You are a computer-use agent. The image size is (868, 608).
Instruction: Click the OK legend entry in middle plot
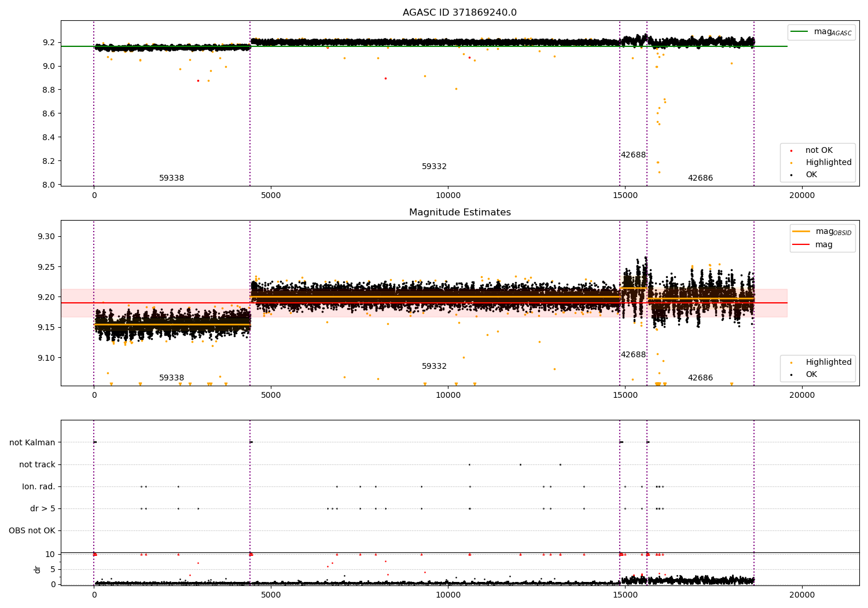click(811, 375)
